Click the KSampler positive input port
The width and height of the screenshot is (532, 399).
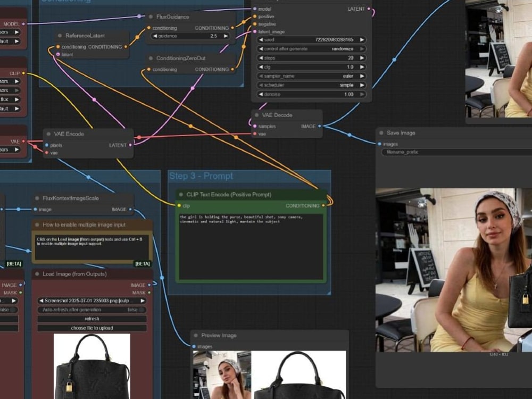pos(255,16)
